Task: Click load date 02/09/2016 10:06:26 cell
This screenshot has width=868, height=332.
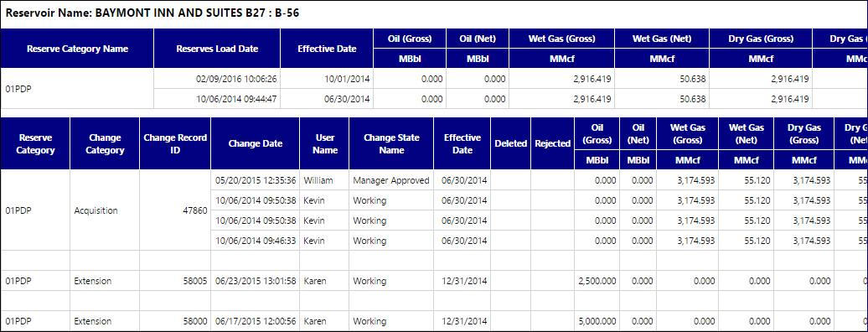Action: click(x=217, y=79)
